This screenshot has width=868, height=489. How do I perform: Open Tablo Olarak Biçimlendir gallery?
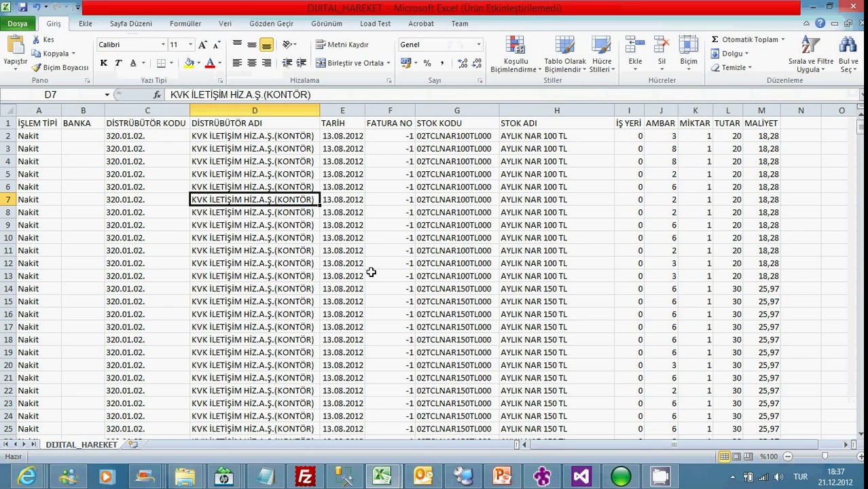point(565,54)
